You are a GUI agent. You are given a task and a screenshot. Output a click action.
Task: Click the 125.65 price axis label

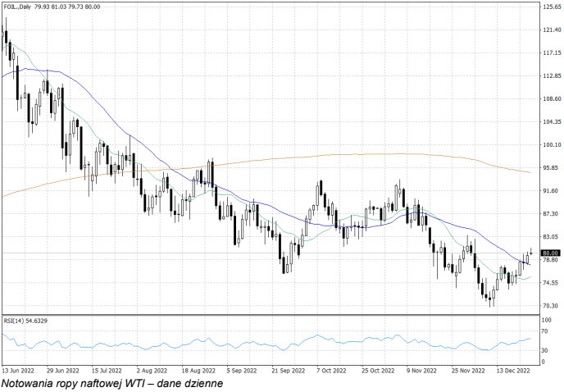(x=550, y=7)
